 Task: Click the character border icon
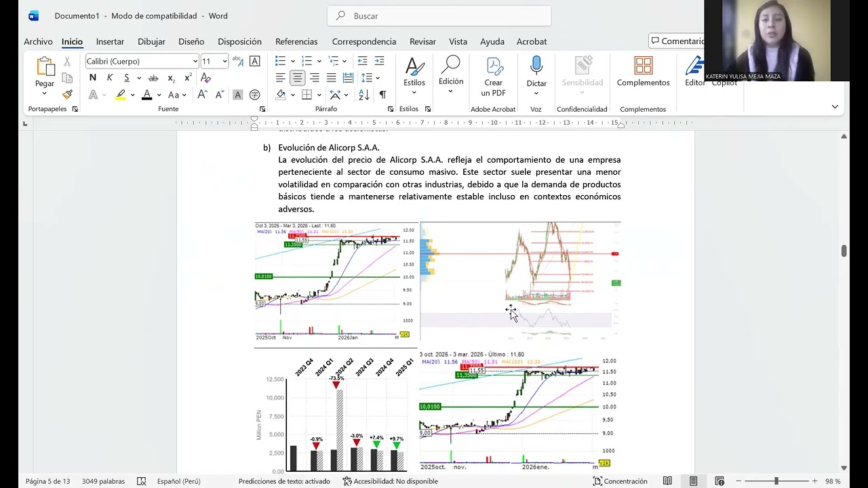[255, 61]
